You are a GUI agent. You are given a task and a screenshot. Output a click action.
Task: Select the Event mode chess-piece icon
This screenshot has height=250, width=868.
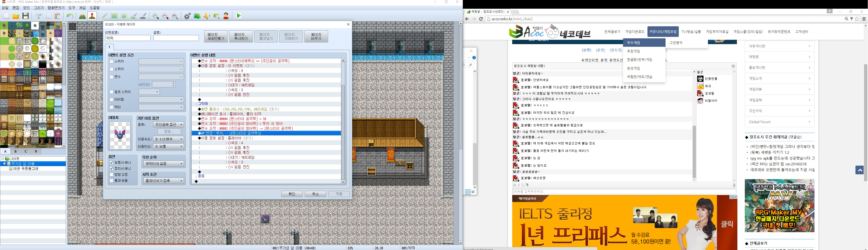click(x=92, y=16)
